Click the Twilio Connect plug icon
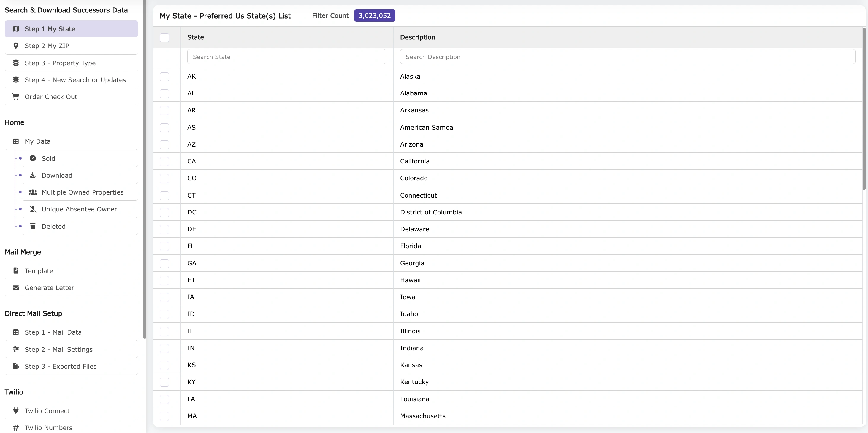This screenshot has width=868, height=433. [x=16, y=410]
